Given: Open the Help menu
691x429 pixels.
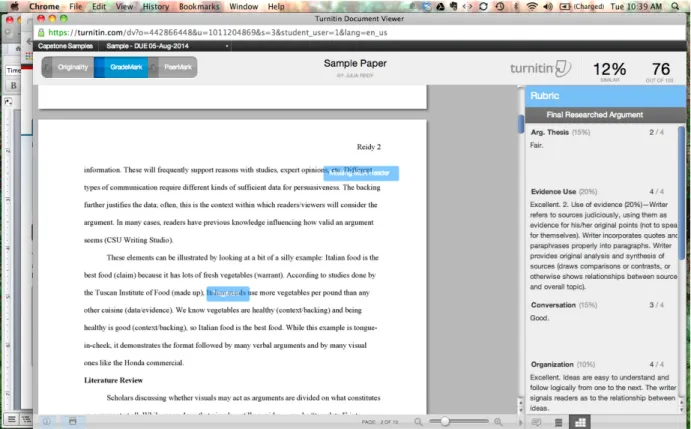Looking at the screenshot, I should point(276,6).
